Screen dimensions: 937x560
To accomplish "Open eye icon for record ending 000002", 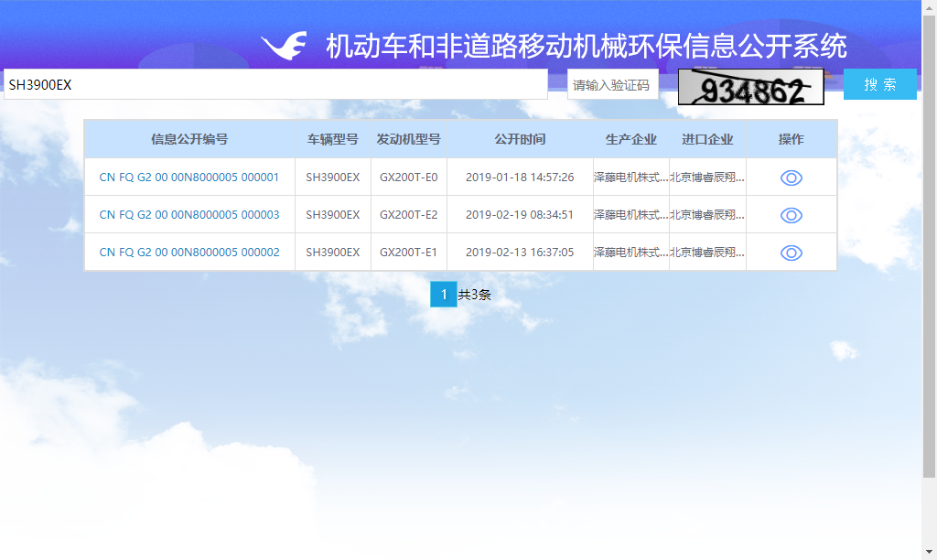I will (791, 253).
